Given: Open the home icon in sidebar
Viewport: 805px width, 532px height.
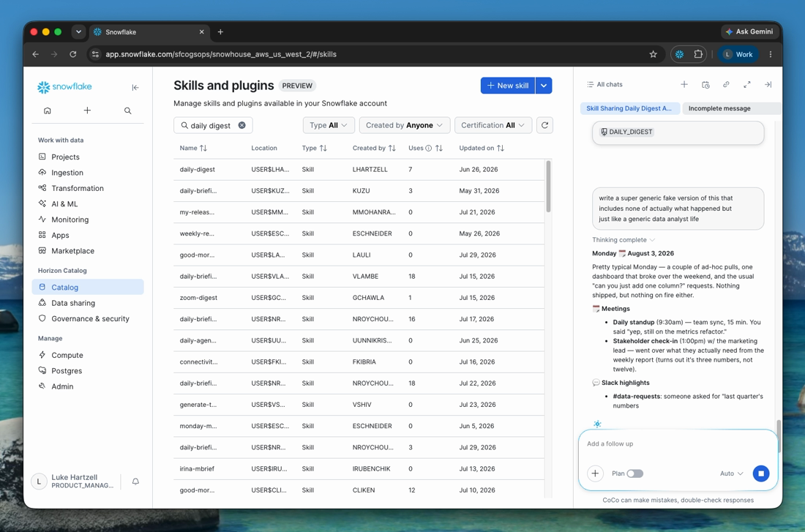Looking at the screenshot, I should click(x=48, y=110).
